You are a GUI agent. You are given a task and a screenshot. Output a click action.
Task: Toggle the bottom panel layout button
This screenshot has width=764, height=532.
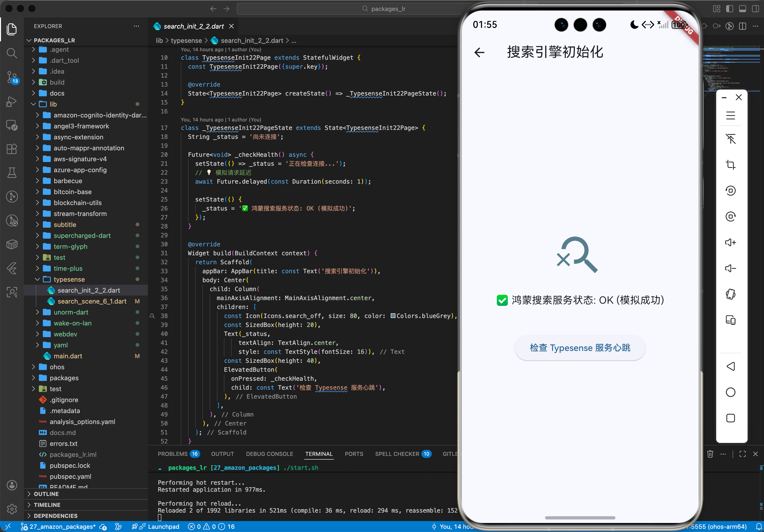pos(742,9)
